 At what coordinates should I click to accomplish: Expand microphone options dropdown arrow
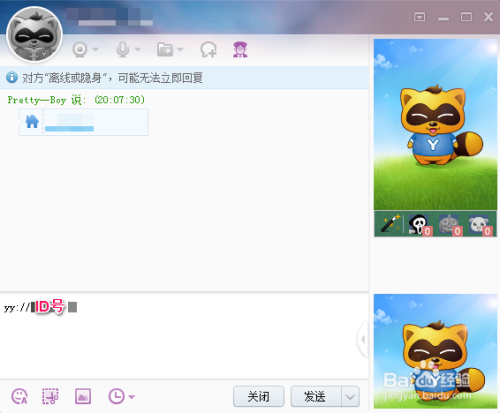pyautogui.click(x=138, y=49)
